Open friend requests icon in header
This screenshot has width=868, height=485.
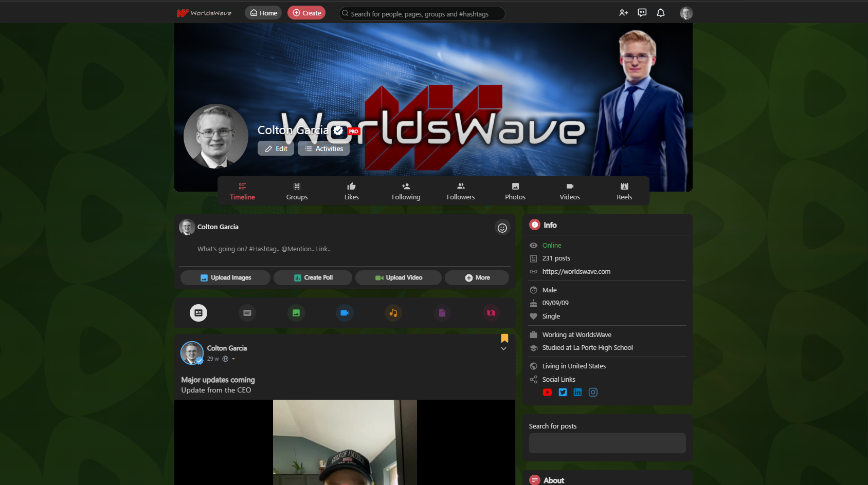click(x=623, y=13)
